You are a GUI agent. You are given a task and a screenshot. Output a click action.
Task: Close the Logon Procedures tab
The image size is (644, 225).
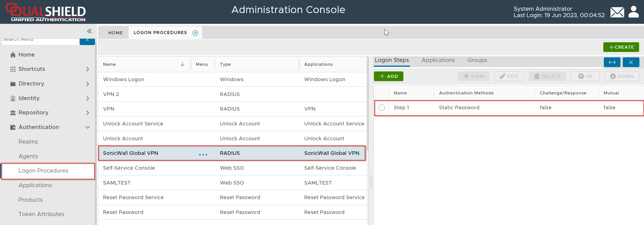[x=195, y=33]
